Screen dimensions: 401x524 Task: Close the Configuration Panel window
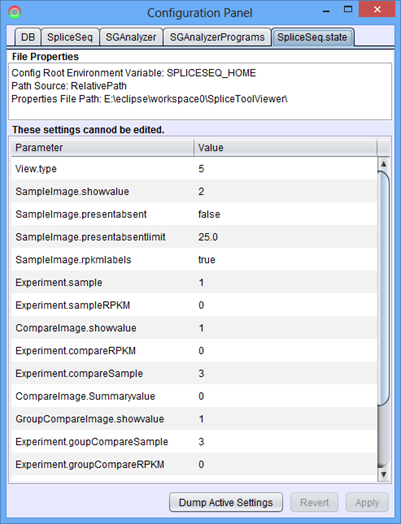click(377, 9)
